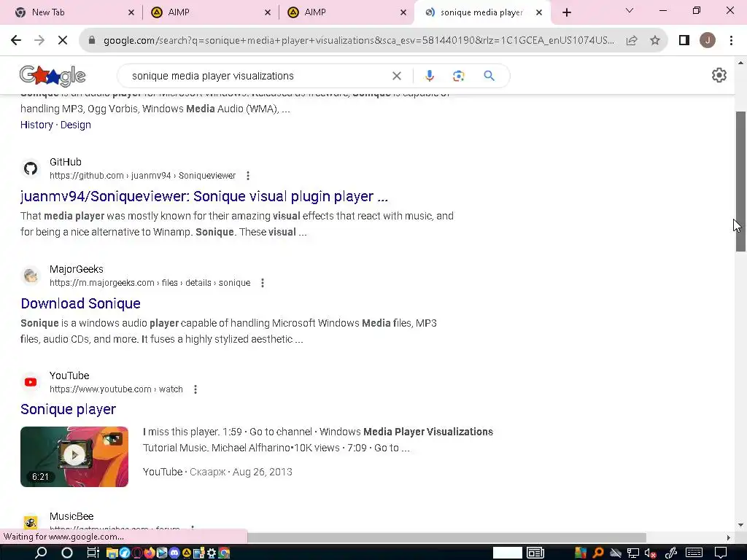Submit search with the magnifier icon
This screenshot has width=747, height=560.
click(x=489, y=76)
